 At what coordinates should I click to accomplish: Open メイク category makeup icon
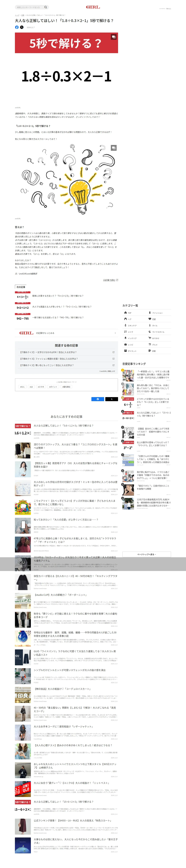pyautogui.click(x=126, y=332)
